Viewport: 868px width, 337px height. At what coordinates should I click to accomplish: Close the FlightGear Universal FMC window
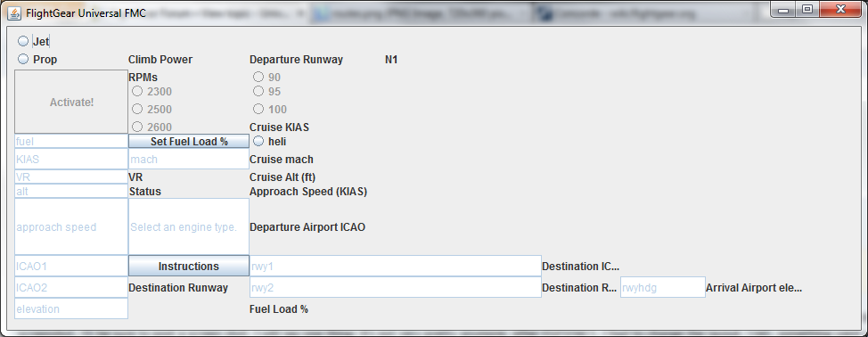point(840,10)
